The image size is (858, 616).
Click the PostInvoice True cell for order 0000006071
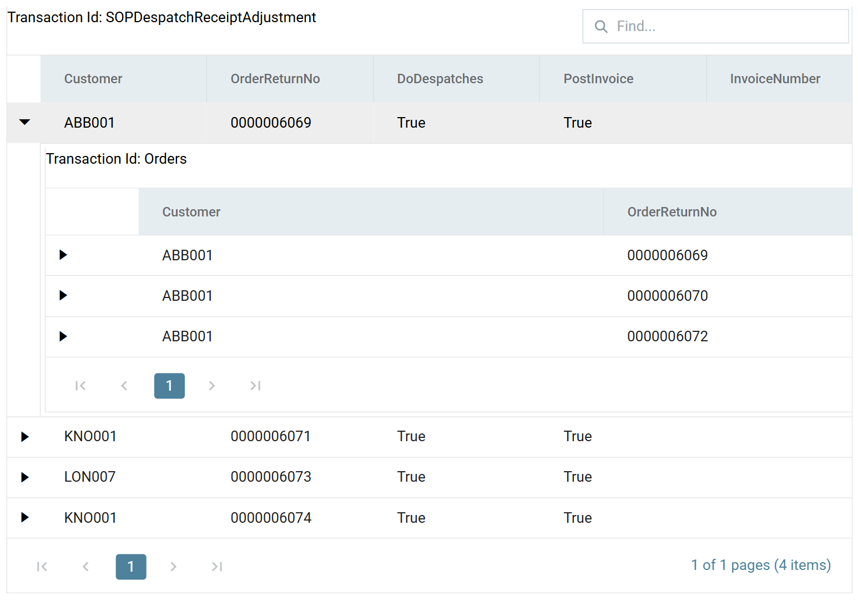click(x=623, y=436)
